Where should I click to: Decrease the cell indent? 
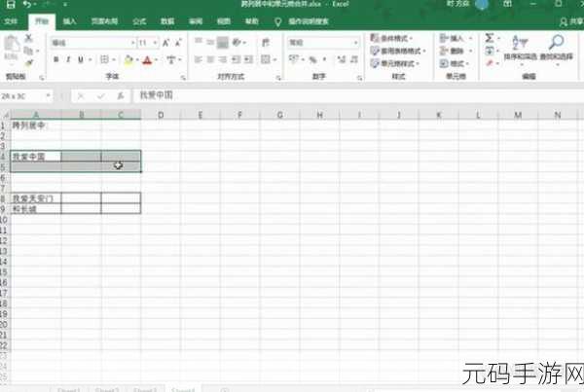point(236,59)
